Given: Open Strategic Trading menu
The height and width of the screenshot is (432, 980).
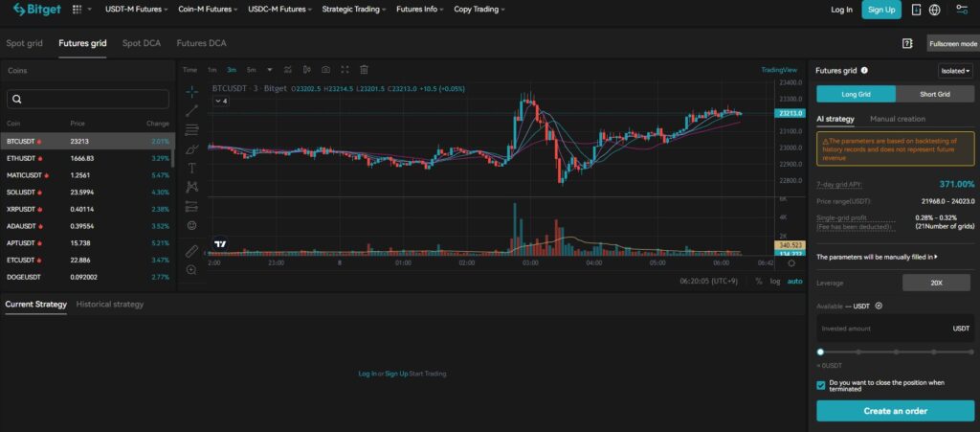Looking at the screenshot, I should (x=354, y=10).
